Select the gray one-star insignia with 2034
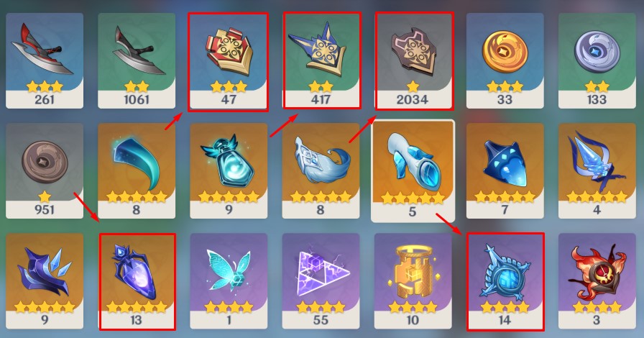 coord(413,61)
